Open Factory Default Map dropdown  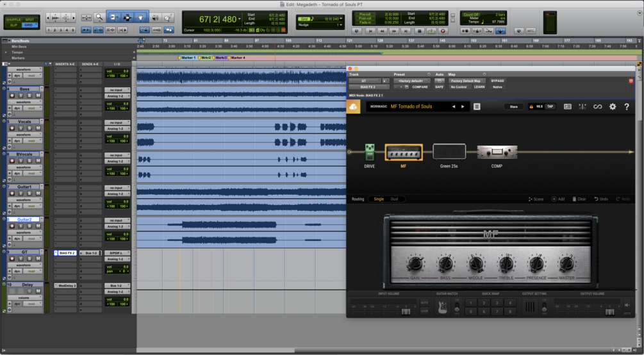click(x=467, y=81)
